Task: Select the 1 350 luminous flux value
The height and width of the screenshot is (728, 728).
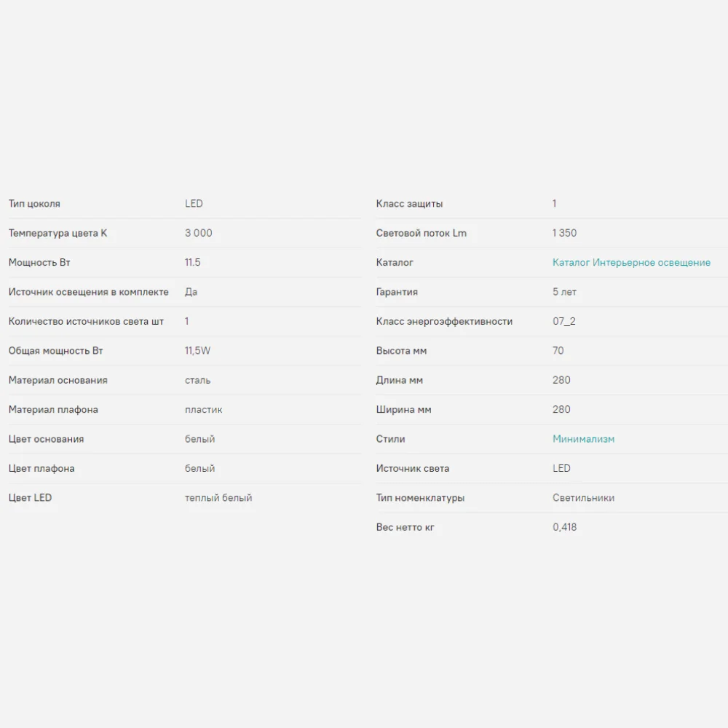Action: point(564,233)
